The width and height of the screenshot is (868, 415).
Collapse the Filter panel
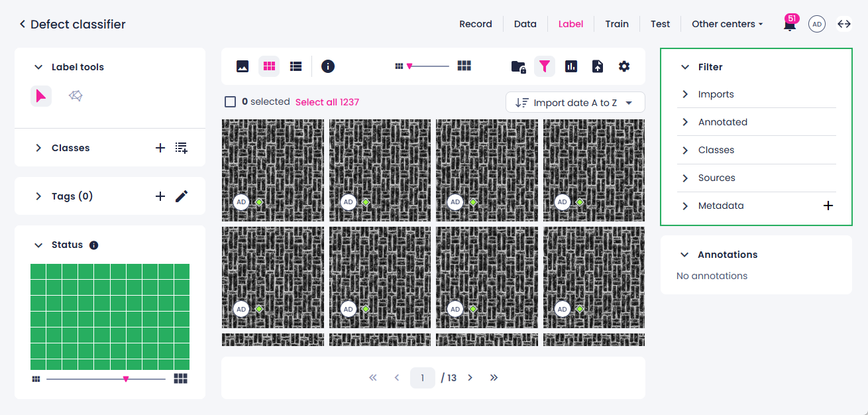[685, 67]
